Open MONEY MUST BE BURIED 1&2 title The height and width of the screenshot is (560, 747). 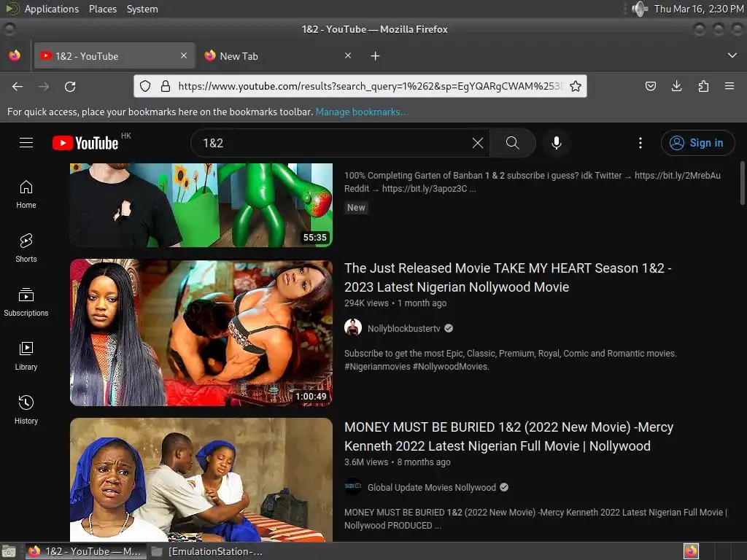point(508,437)
